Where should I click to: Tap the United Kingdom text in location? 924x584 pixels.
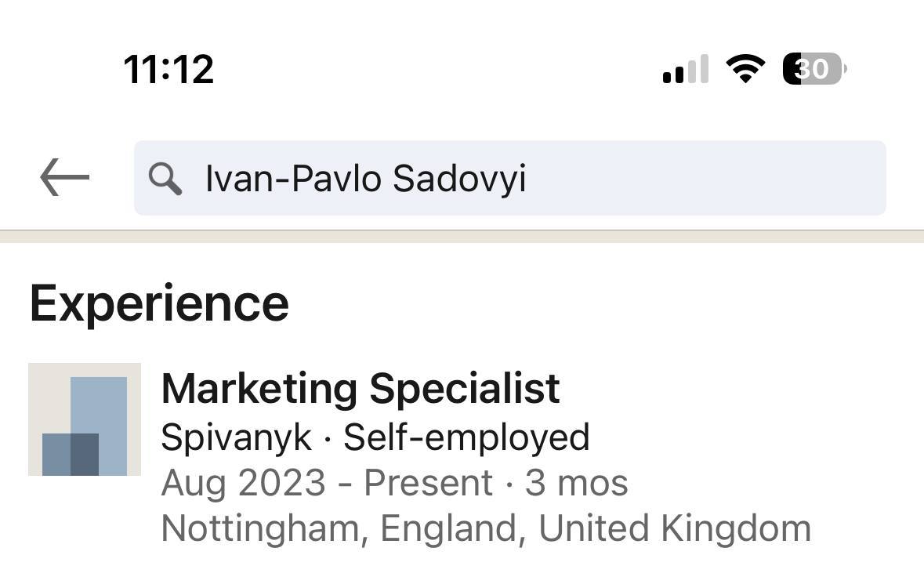(674, 528)
